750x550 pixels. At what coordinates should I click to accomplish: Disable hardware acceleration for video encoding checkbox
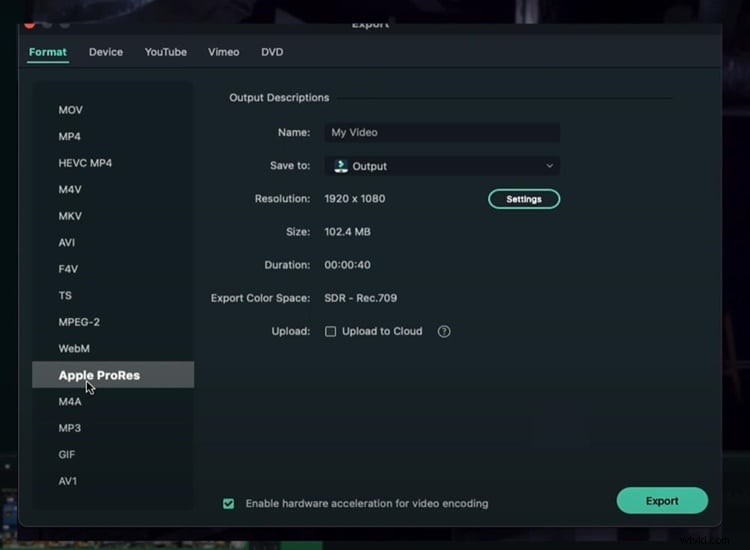pyautogui.click(x=229, y=503)
